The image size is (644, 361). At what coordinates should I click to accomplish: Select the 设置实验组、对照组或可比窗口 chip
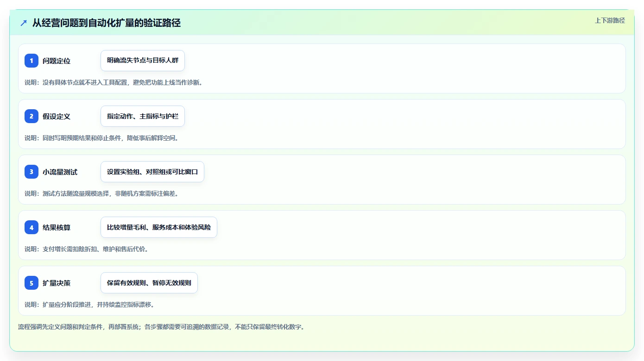tap(152, 172)
